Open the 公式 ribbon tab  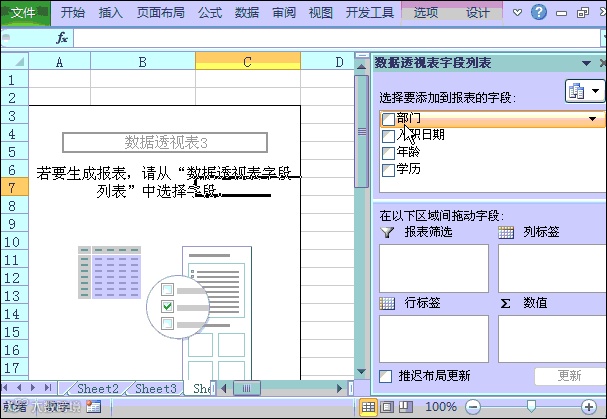coord(210,13)
